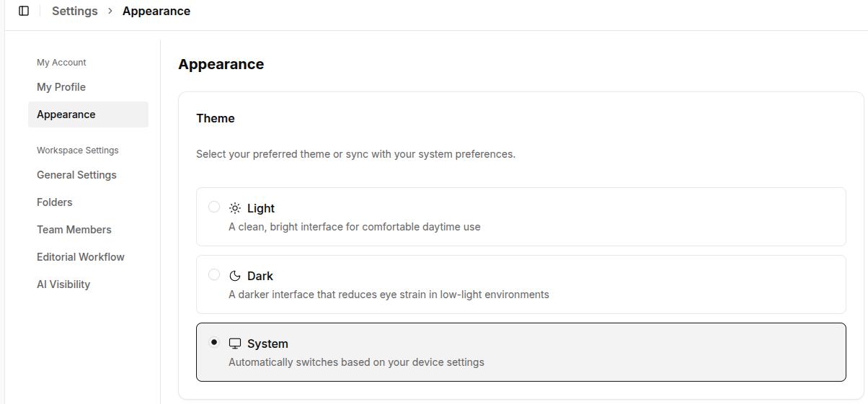The image size is (868, 404).
Task: Click the breadcrumb chevron after Settings
Action: pyautogui.click(x=110, y=12)
